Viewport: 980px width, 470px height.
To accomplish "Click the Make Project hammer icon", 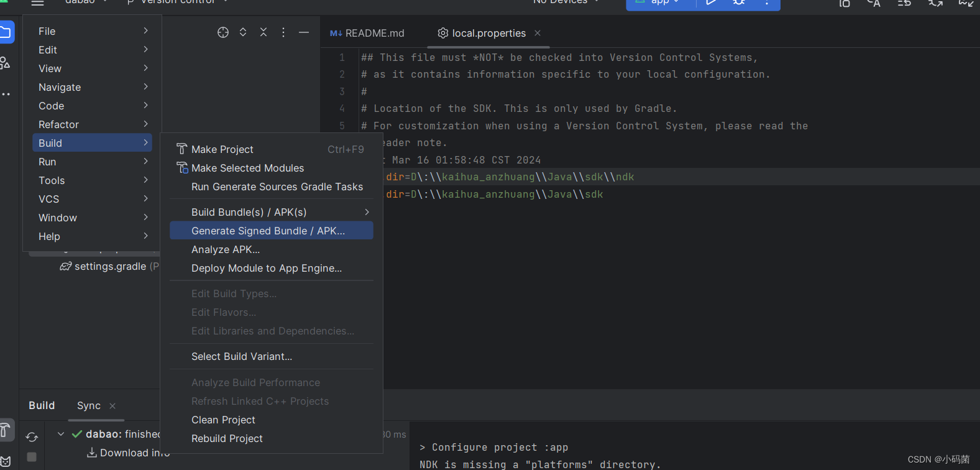I will click(181, 149).
